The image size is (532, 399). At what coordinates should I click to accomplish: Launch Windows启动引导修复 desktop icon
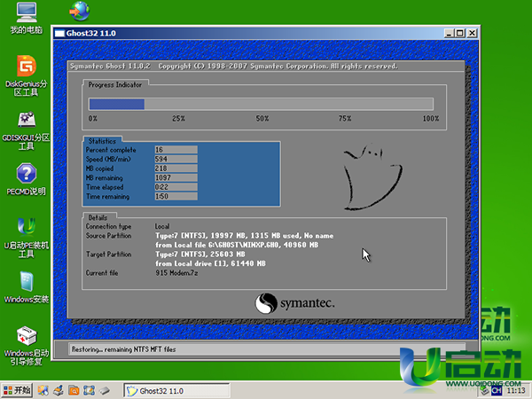pyautogui.click(x=26, y=346)
